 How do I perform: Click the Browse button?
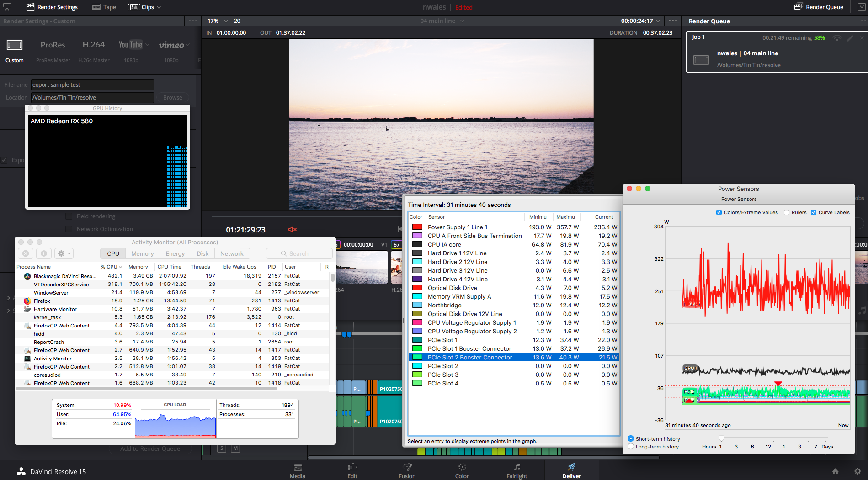click(173, 98)
